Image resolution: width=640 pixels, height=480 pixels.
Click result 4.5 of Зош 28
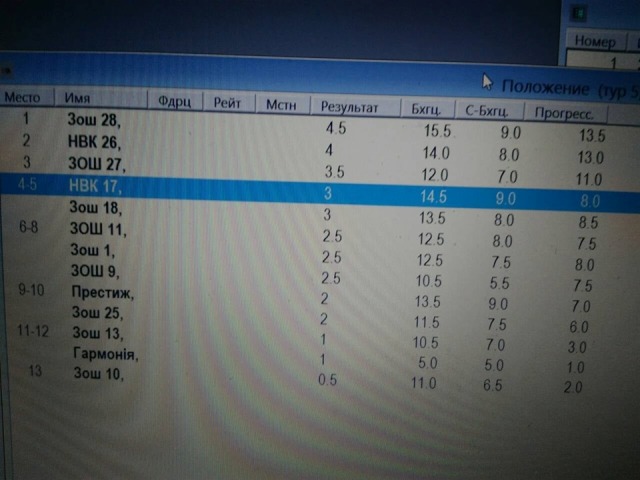(336, 128)
